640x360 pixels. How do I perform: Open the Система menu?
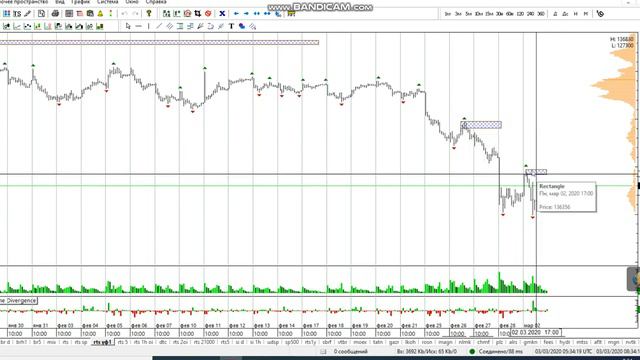pos(108,2)
